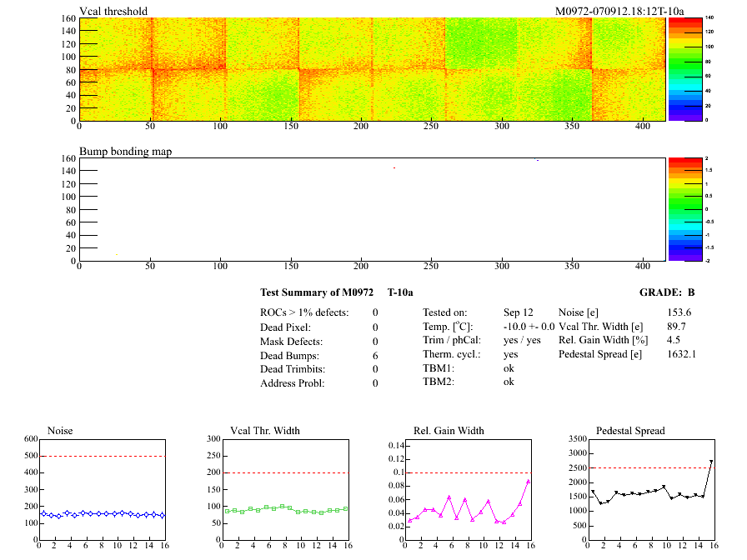The height and width of the screenshot is (560, 747).
Task: Click the TBM1 status ok
Action: pos(509,367)
